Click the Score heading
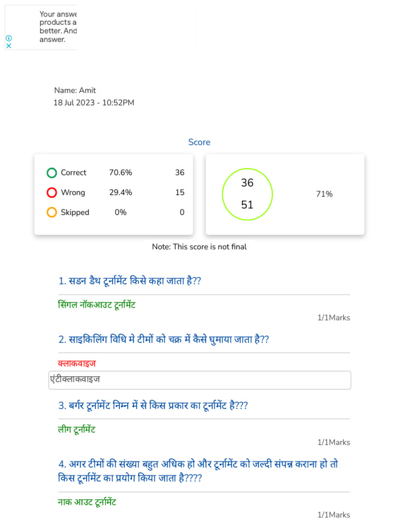 (x=199, y=142)
